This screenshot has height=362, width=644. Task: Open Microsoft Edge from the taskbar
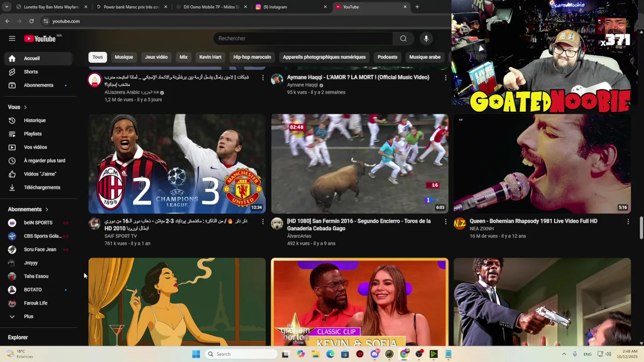coord(330,354)
